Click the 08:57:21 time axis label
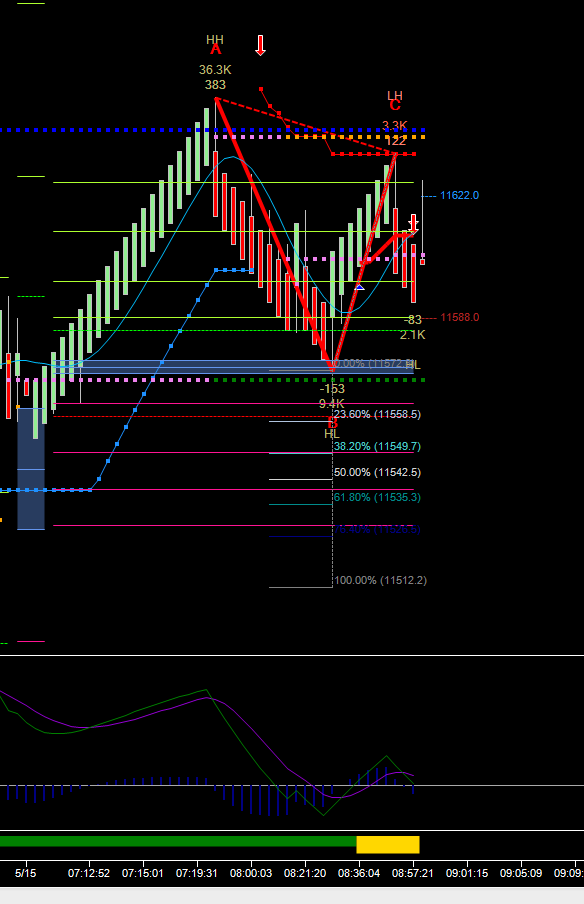 pyautogui.click(x=413, y=873)
